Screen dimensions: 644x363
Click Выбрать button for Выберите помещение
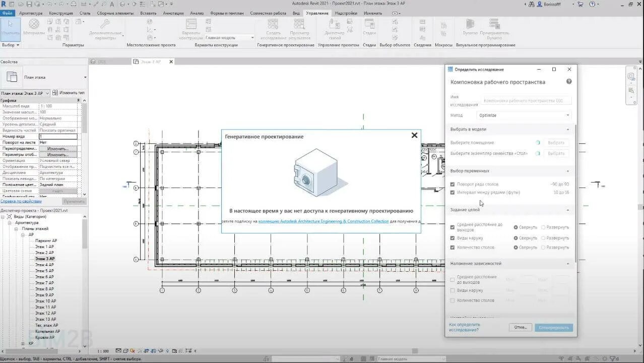556,143
